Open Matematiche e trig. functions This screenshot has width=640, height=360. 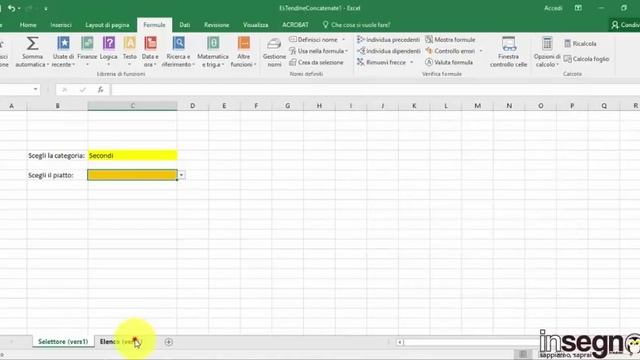[213, 51]
